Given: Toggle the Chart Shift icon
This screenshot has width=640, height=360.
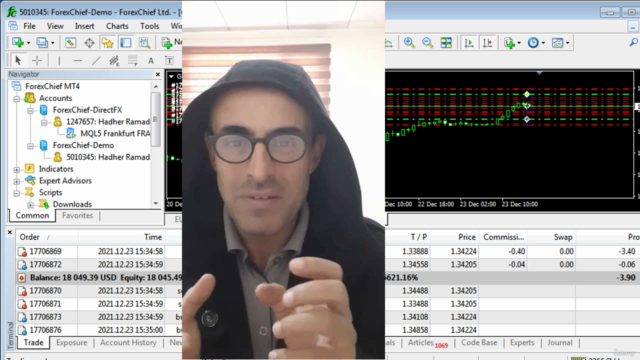Looking at the screenshot, I should point(487,42).
